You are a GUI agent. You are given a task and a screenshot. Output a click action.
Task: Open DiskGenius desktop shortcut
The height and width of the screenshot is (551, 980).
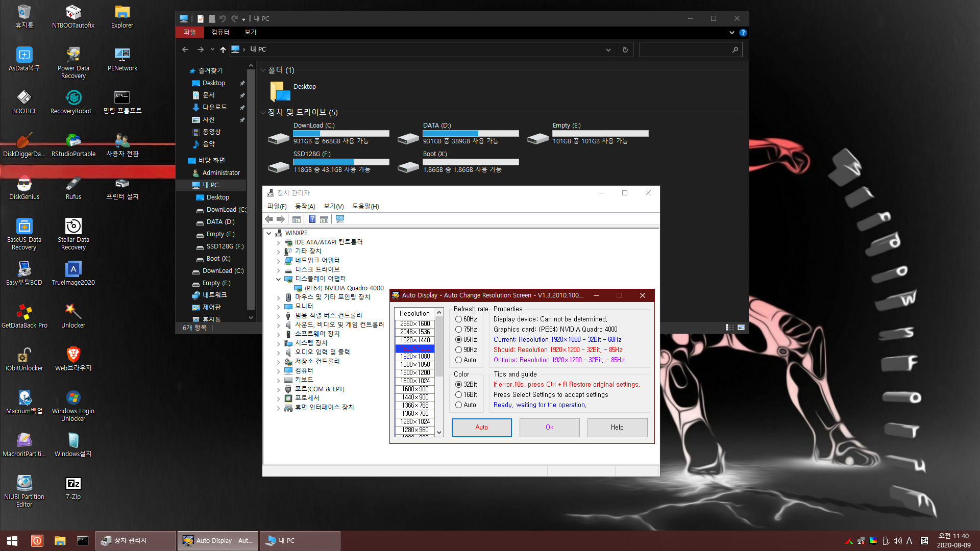[x=24, y=188]
